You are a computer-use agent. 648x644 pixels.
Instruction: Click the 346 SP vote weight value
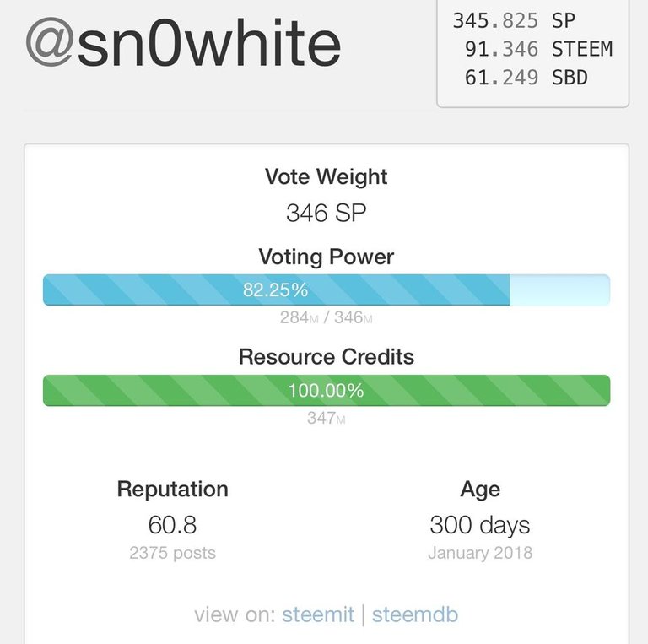click(x=326, y=214)
